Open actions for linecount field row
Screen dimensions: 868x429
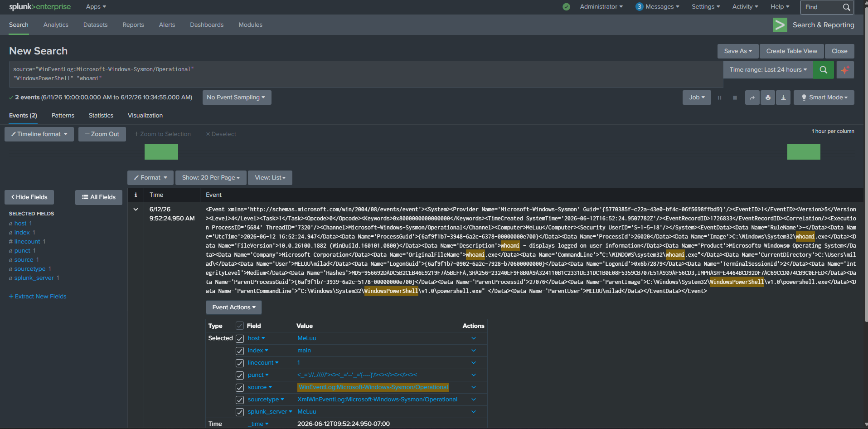tap(474, 363)
